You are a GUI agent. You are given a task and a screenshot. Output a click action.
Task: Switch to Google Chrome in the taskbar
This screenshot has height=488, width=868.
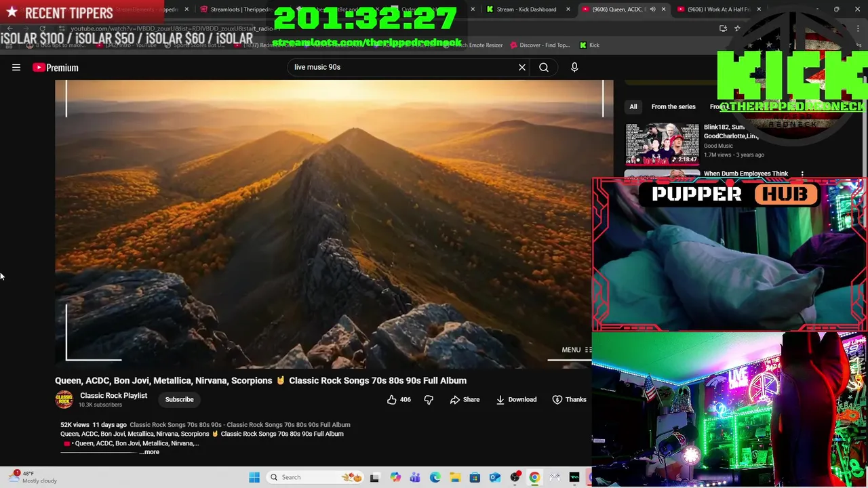coord(535,477)
